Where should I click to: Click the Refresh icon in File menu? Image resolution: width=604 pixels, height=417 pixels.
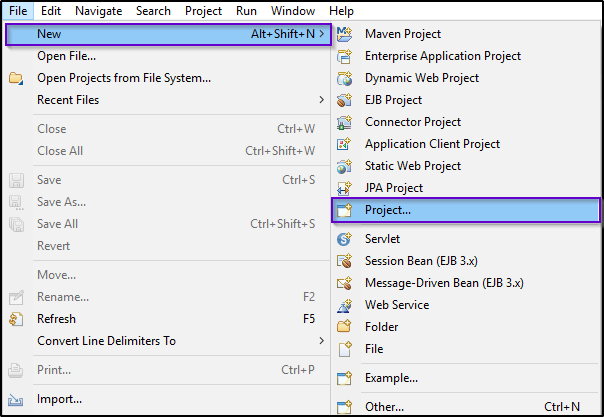point(16,319)
